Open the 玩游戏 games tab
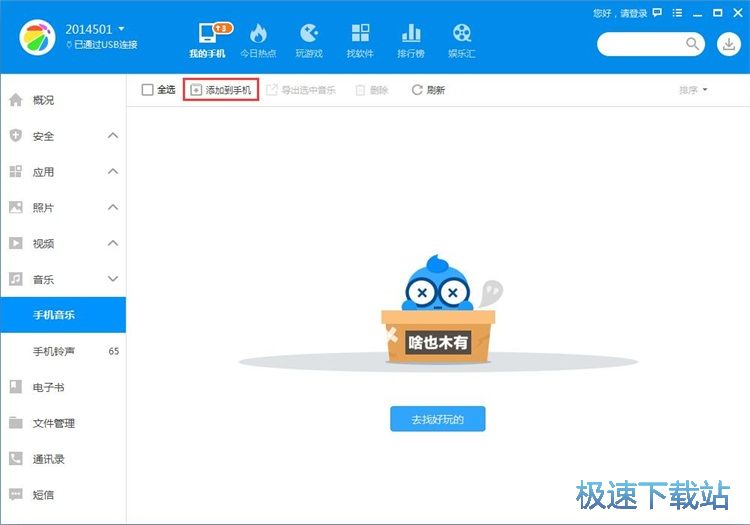750x525 pixels. click(x=309, y=40)
